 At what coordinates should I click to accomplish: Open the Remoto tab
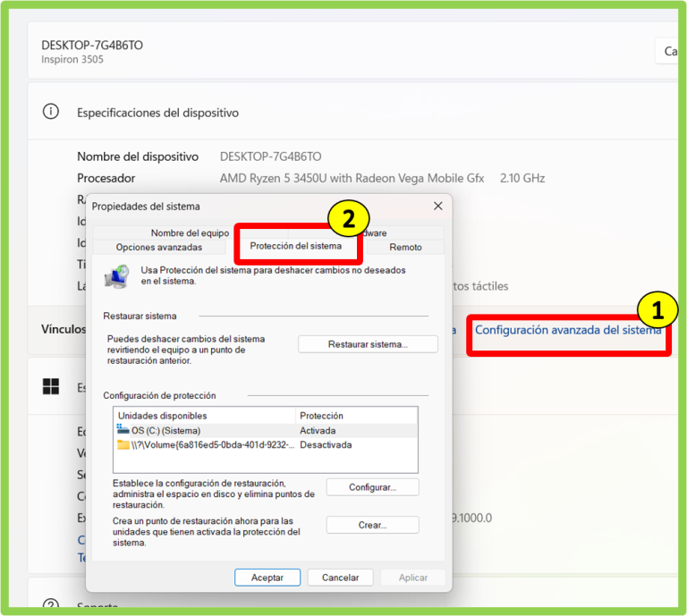tap(405, 248)
